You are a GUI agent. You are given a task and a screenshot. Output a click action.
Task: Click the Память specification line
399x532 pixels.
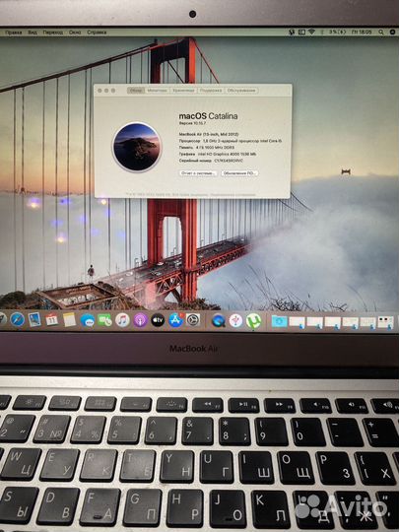(x=206, y=148)
